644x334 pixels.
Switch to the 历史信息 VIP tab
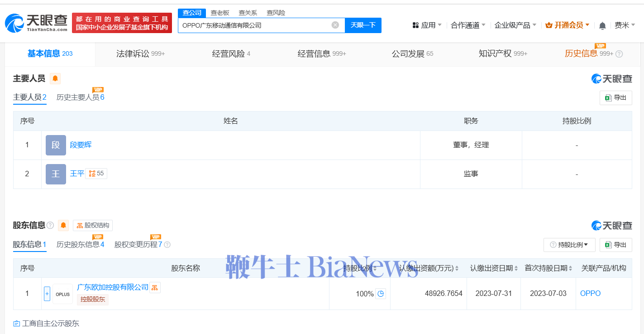pyautogui.click(x=589, y=54)
